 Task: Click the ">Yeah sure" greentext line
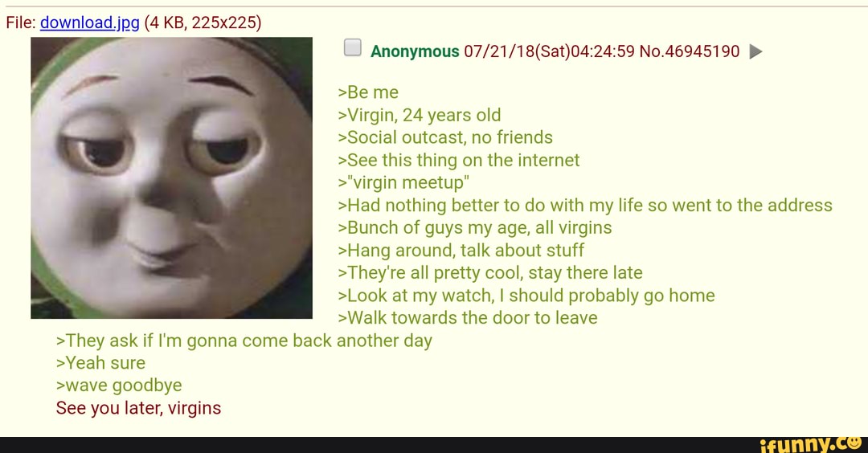pos(100,363)
